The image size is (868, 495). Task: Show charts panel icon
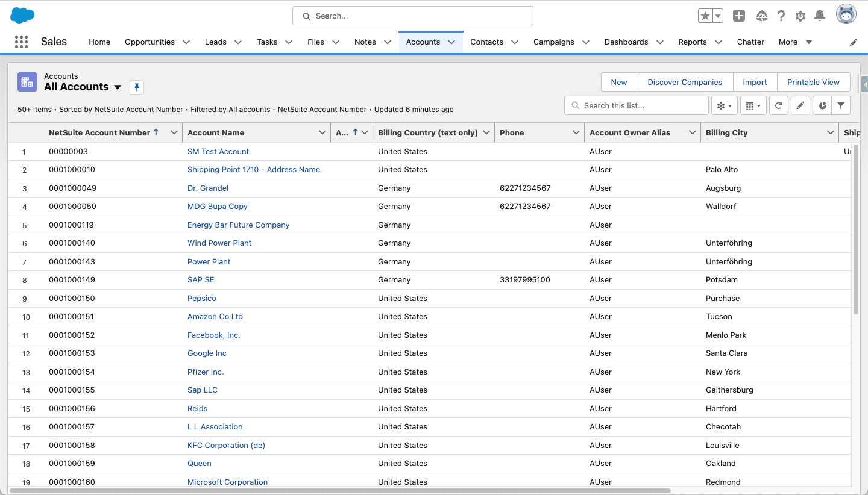click(x=822, y=105)
